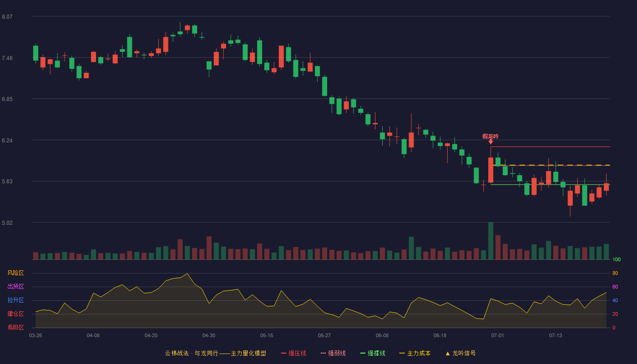The height and width of the screenshot is (364, 637).
Task: Toggle the 龙吟信号 triangle legend
Action: (460, 353)
